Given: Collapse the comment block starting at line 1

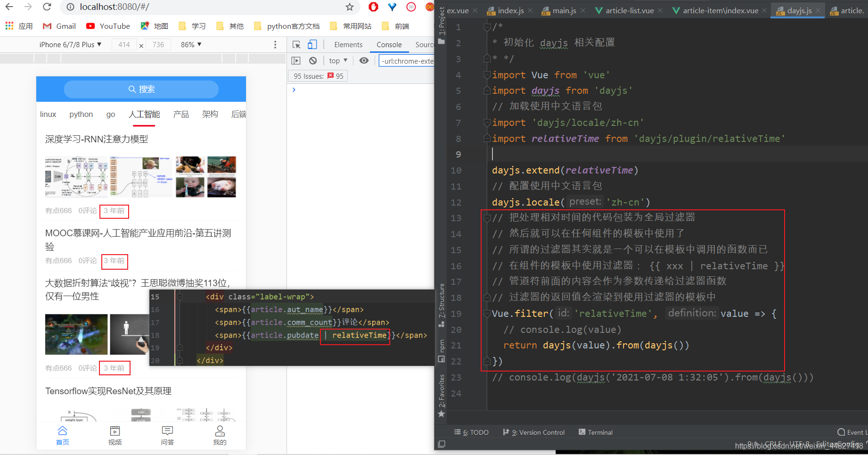Looking at the screenshot, I should pyautogui.click(x=487, y=27).
